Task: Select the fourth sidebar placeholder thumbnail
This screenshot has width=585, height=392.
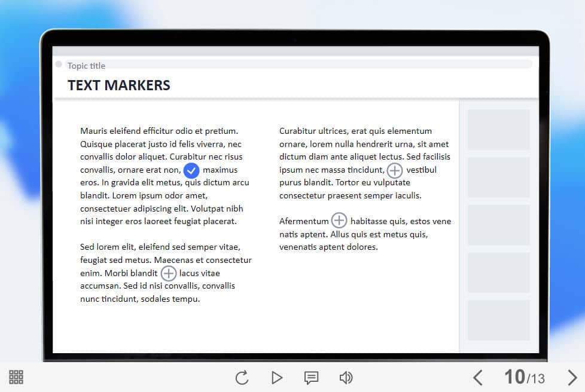Action: pyautogui.click(x=498, y=272)
